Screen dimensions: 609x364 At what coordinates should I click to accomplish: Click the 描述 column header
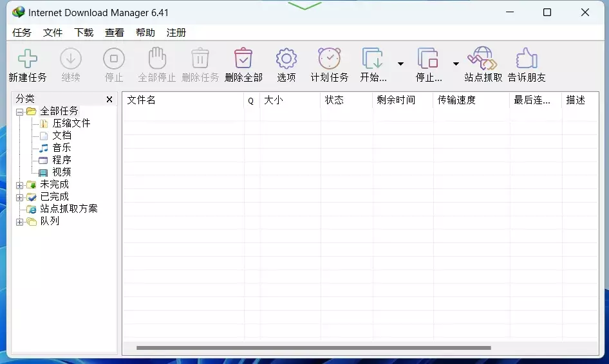[x=580, y=100]
